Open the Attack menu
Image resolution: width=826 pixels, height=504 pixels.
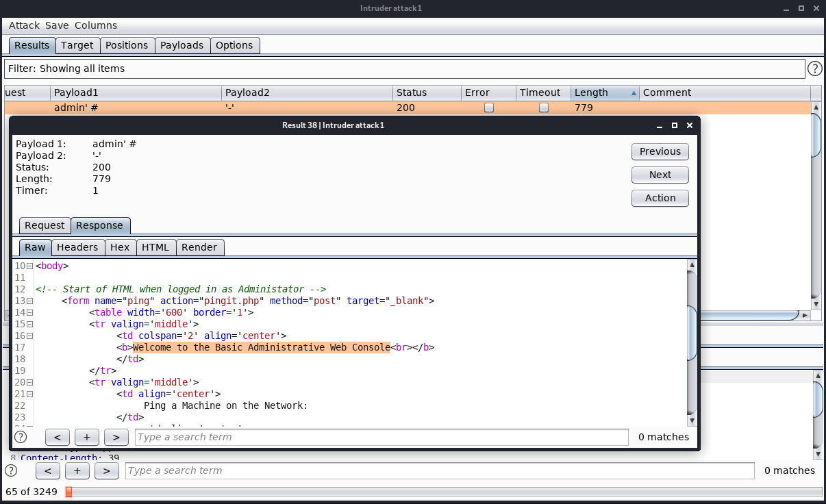coord(25,25)
